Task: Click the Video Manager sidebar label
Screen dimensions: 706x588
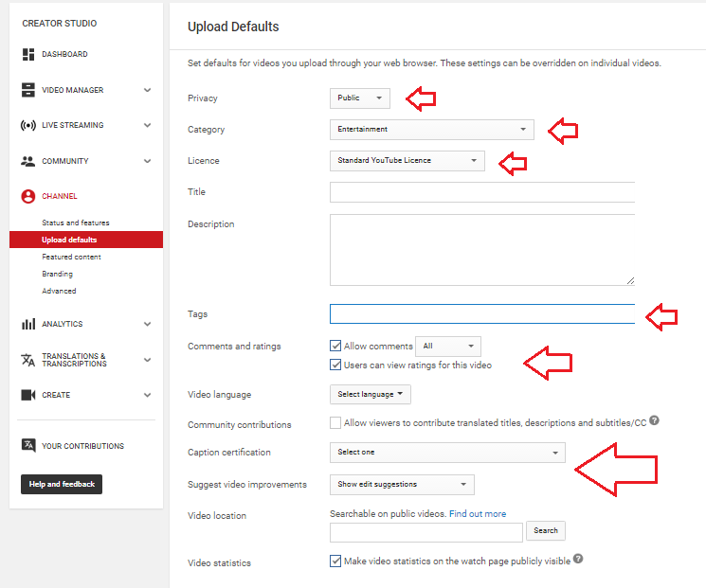Action: click(x=72, y=90)
